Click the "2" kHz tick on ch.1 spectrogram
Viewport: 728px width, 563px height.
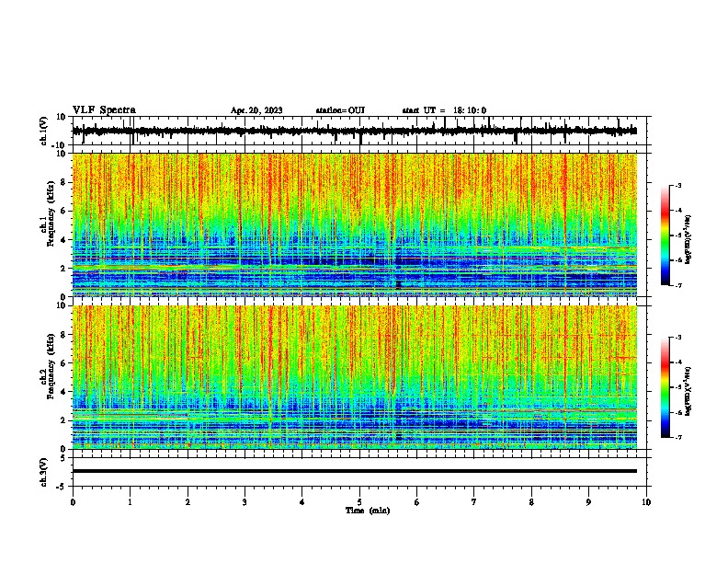click(x=63, y=269)
